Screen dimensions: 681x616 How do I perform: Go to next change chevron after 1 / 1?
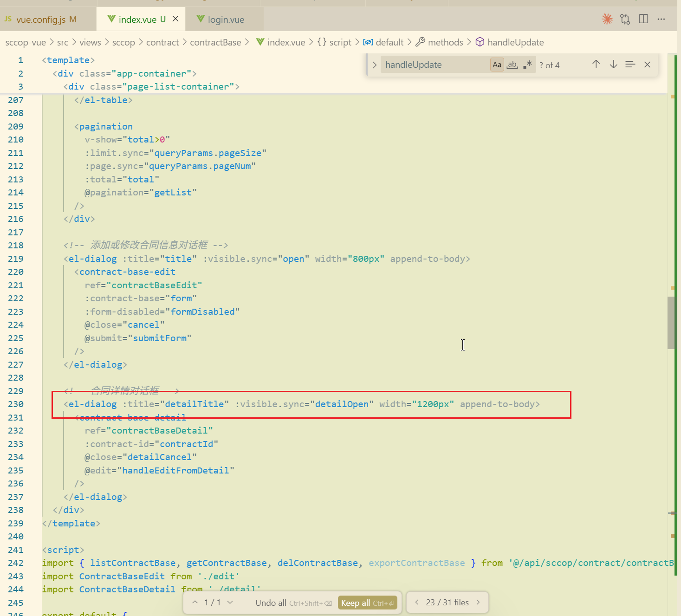click(x=230, y=603)
